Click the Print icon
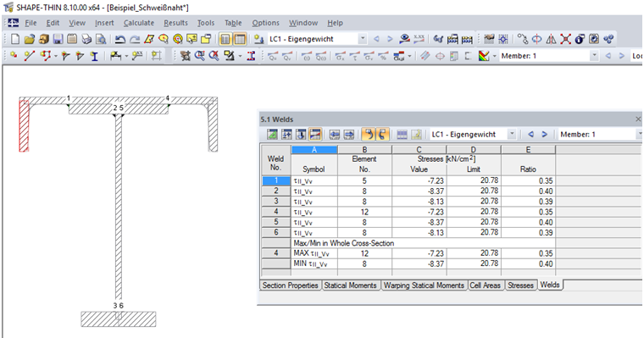644x338 pixels. coord(86,39)
